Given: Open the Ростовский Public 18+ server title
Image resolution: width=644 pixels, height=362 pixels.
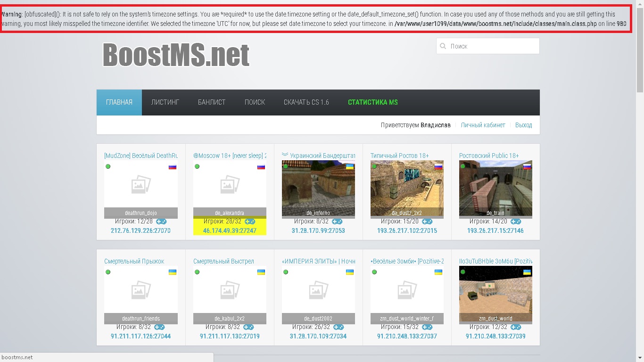Looking at the screenshot, I should (489, 156).
